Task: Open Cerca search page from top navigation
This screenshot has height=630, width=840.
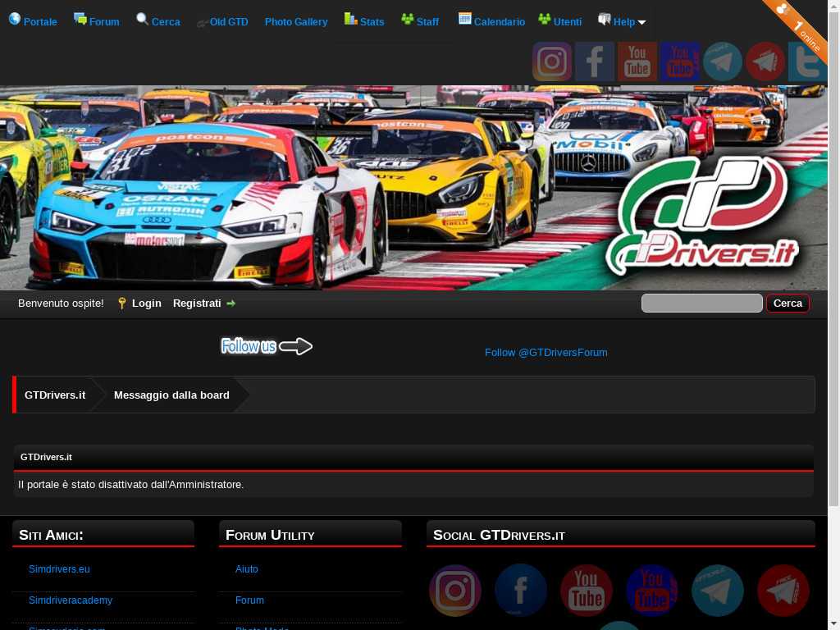Action: pyautogui.click(x=158, y=21)
